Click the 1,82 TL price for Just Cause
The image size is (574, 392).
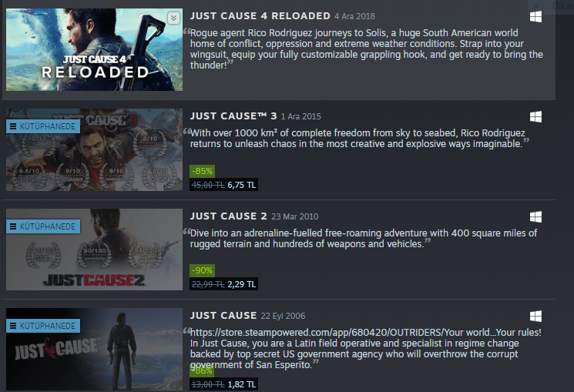click(x=242, y=384)
